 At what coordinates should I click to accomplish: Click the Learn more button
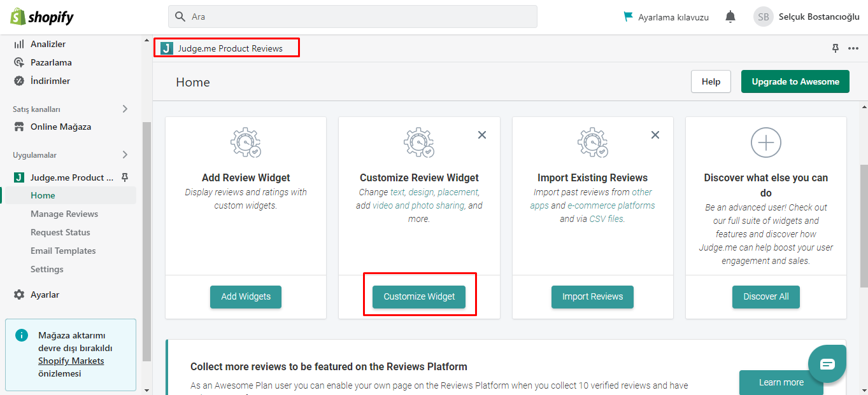click(x=781, y=382)
